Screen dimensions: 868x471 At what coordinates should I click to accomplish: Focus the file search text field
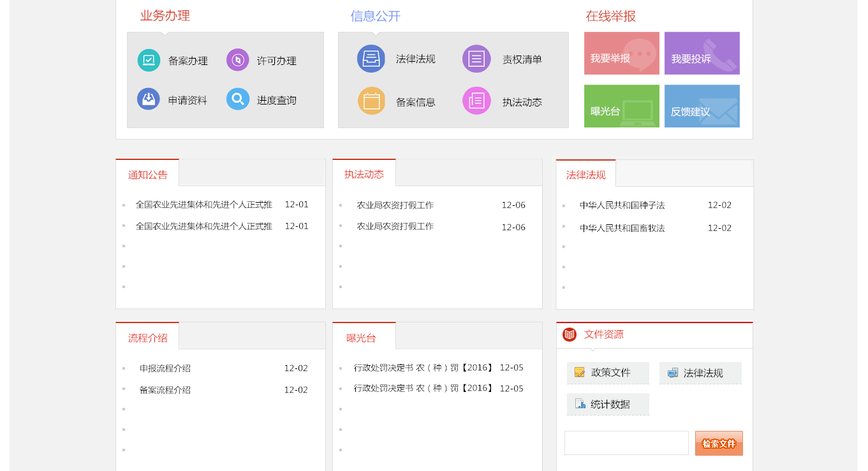(626, 443)
